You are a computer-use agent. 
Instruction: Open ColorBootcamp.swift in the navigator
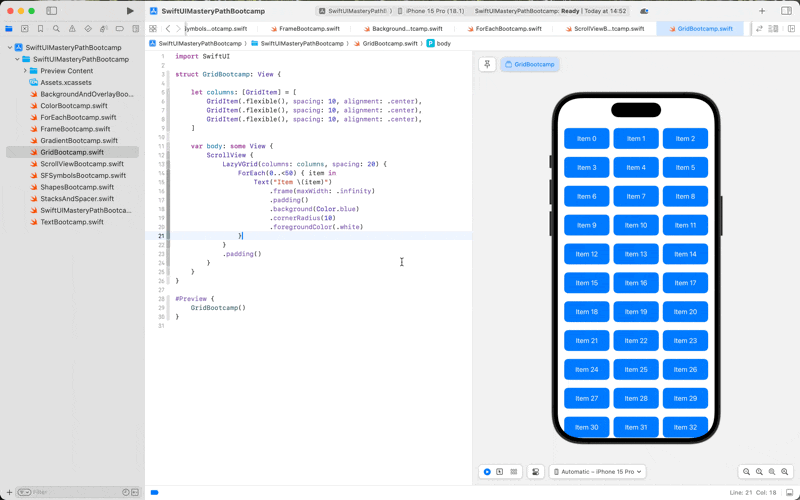tap(74, 106)
